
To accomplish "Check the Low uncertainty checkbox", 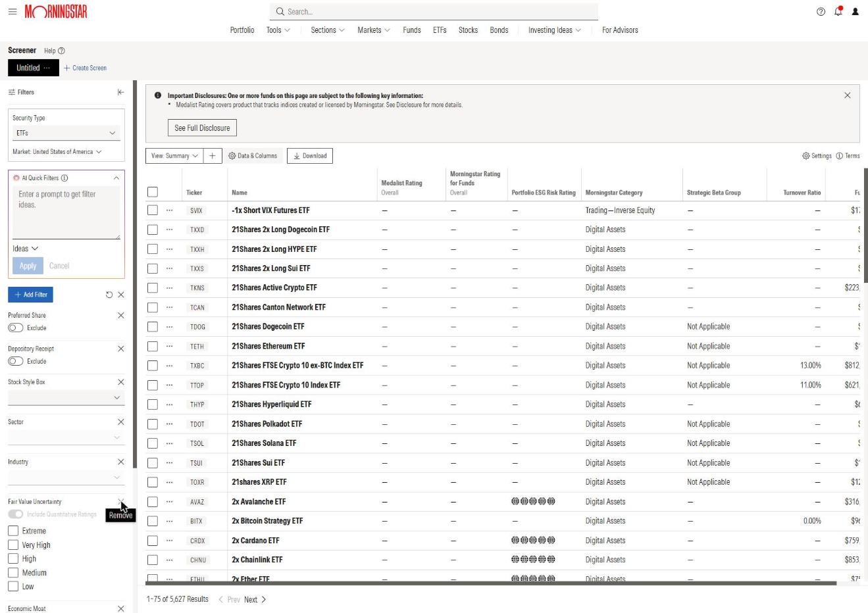I will click(x=13, y=586).
